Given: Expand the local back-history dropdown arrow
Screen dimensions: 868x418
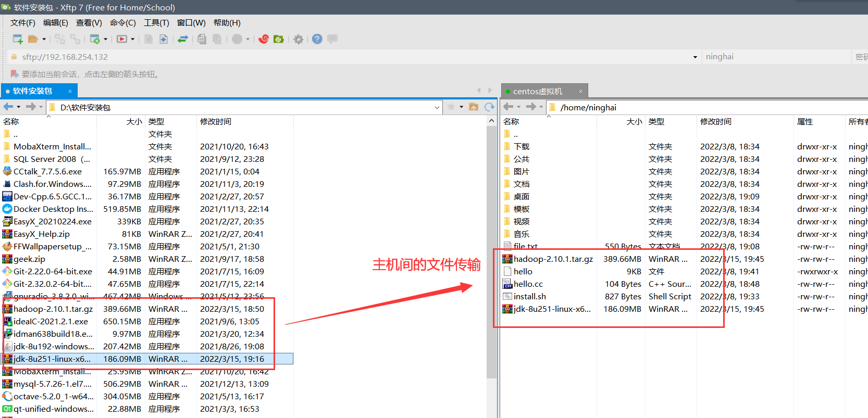Looking at the screenshot, I should pos(19,107).
